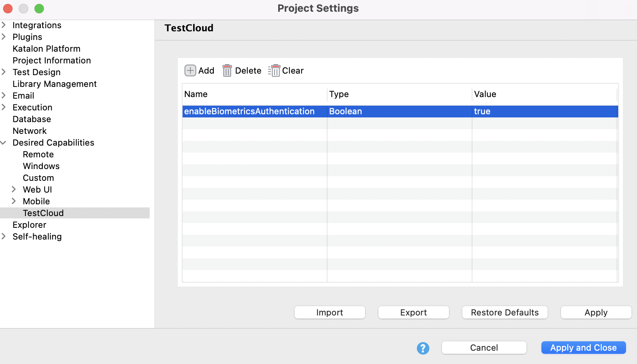Click Apply and Close button
Screen dimensions: 637x364
click(584, 348)
